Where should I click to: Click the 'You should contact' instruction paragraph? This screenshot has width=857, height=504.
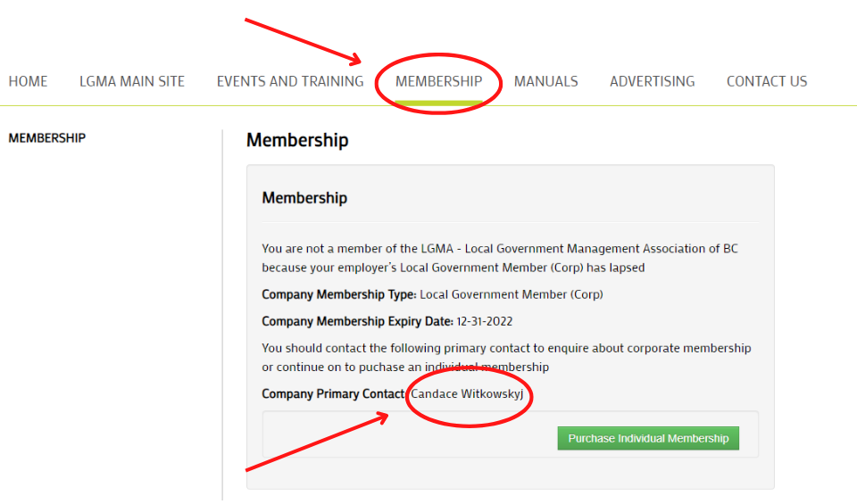[x=506, y=357]
